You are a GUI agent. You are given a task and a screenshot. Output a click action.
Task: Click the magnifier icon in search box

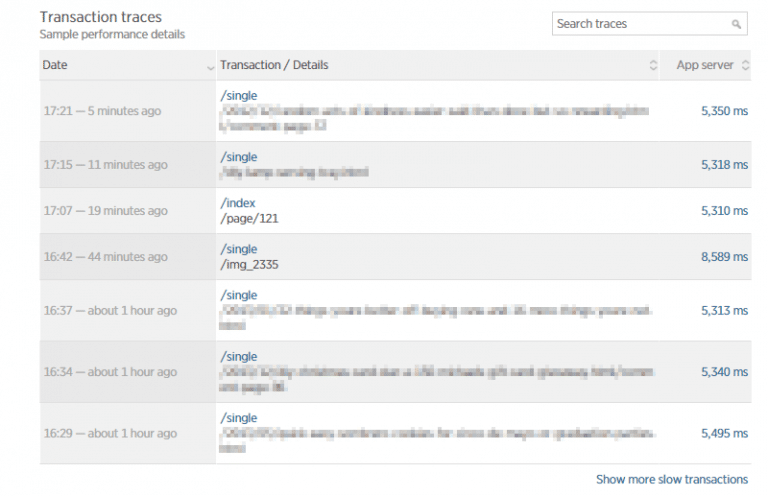736,24
